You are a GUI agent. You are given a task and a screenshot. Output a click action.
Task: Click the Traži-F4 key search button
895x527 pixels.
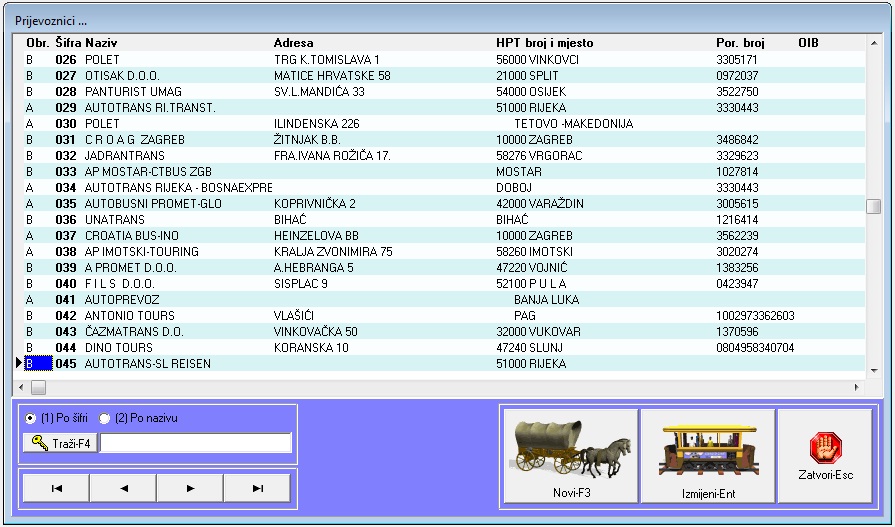pos(60,443)
